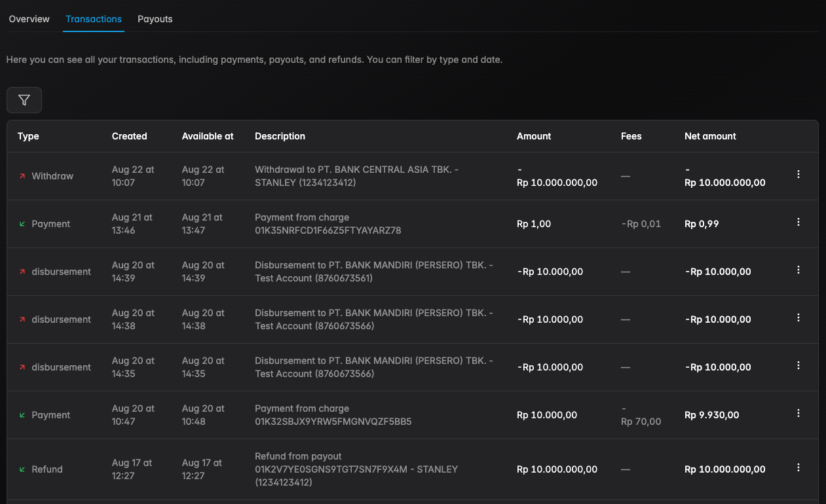826x504 pixels.
Task: Click the Net amount column header
Action: coord(710,136)
